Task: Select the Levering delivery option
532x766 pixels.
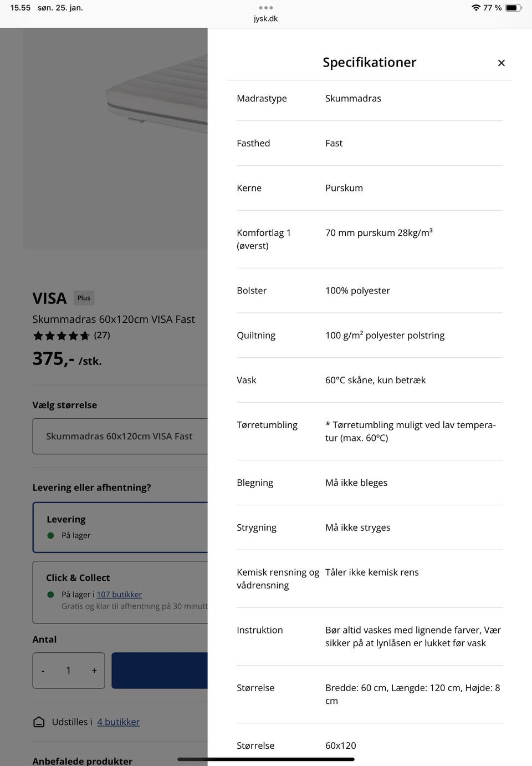Action: point(120,527)
